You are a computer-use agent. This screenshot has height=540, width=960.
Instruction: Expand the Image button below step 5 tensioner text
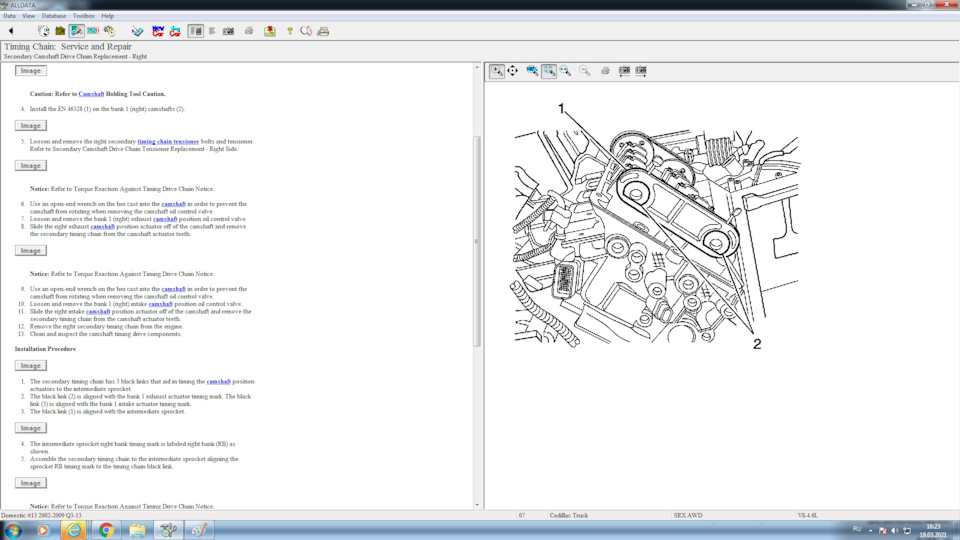point(31,166)
